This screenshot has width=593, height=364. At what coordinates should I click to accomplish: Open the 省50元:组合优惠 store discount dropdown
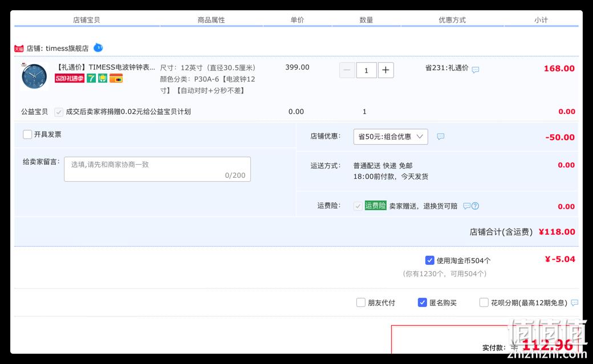point(391,137)
